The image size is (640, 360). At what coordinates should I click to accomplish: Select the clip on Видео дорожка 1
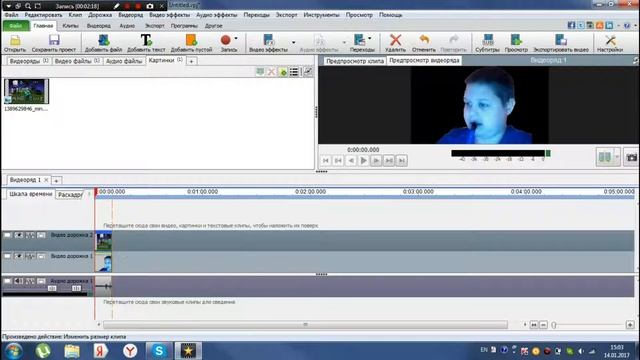tap(104, 262)
